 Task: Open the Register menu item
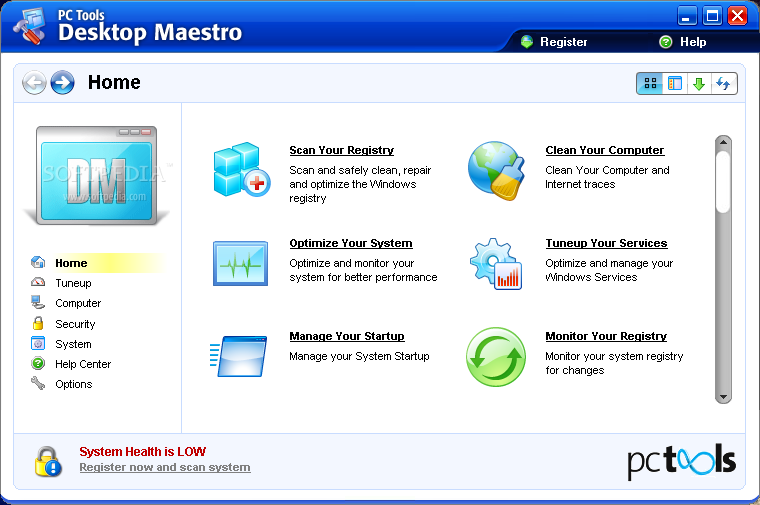point(564,42)
